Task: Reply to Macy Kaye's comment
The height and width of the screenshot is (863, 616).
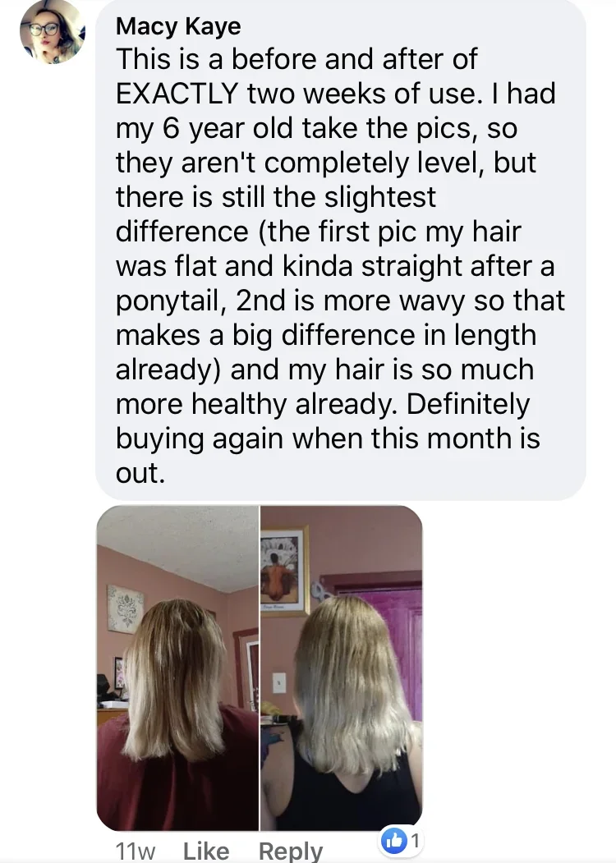Action: point(291,852)
